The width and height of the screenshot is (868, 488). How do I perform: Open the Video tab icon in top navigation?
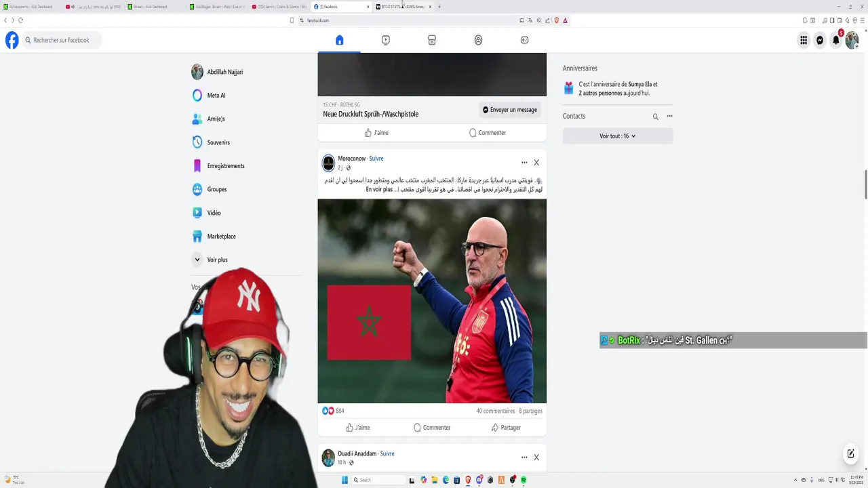386,40
